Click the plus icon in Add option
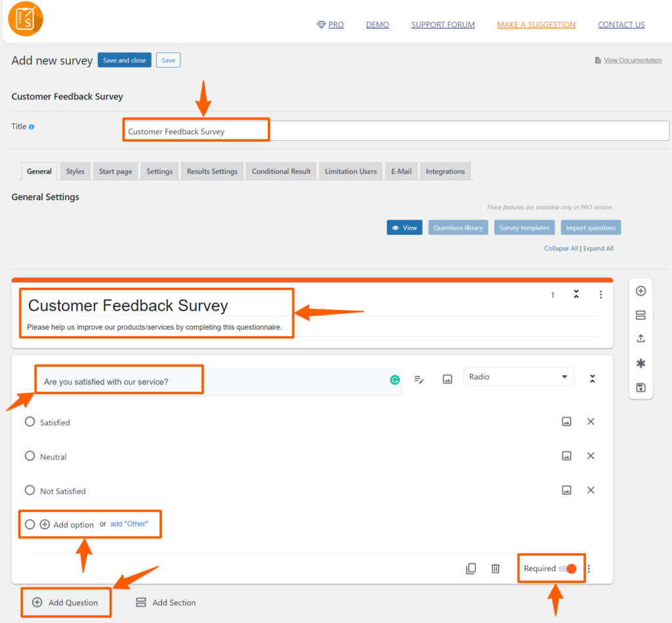 pyautogui.click(x=45, y=525)
